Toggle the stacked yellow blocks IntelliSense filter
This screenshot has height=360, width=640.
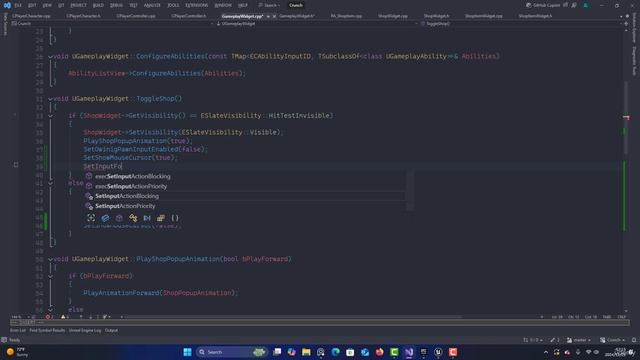coord(161,218)
